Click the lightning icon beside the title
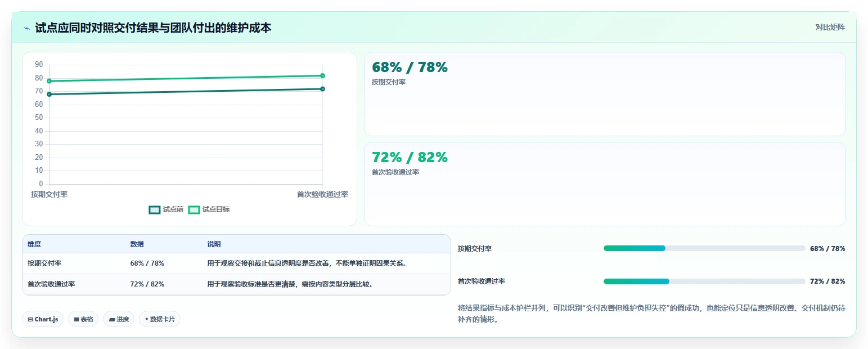This screenshot has width=868, height=349. [26, 28]
